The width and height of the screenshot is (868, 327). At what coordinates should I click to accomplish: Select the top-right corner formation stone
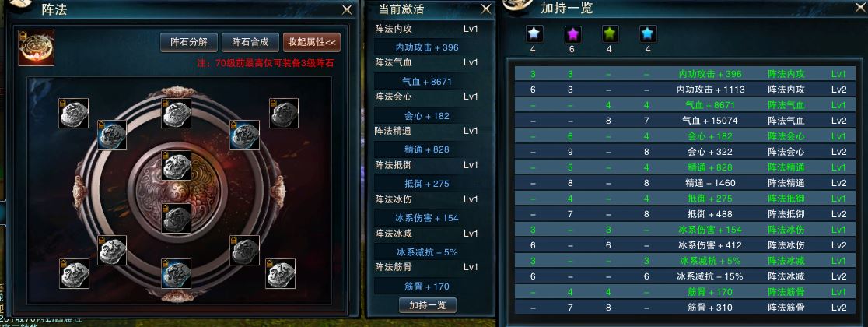click(x=284, y=113)
